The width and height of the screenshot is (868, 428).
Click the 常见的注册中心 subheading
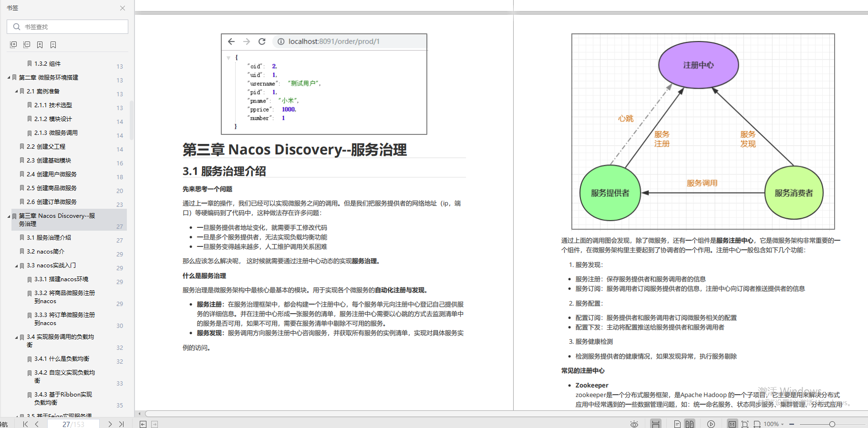[x=583, y=370]
